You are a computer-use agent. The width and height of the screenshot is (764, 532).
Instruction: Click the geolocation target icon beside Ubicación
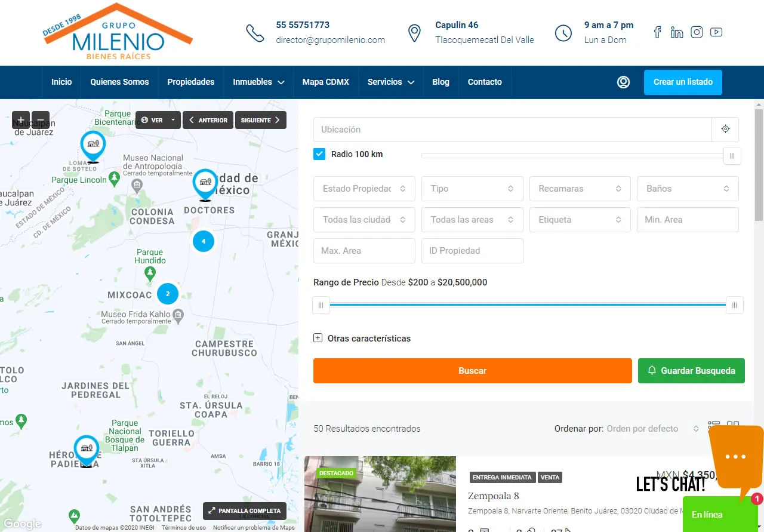click(725, 129)
